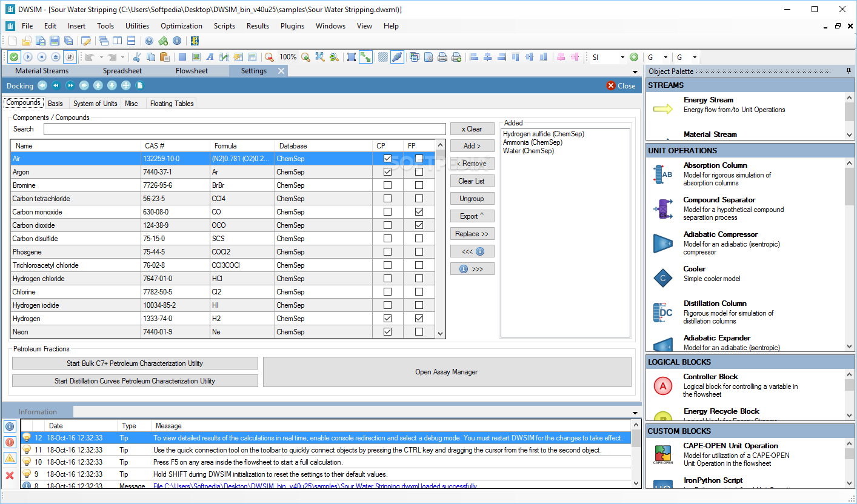Click the help question mark toolbar icon

click(149, 41)
